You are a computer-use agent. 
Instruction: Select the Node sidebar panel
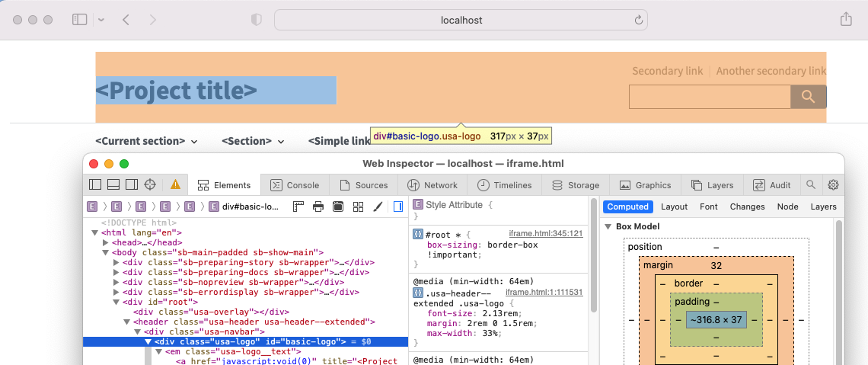pos(788,207)
